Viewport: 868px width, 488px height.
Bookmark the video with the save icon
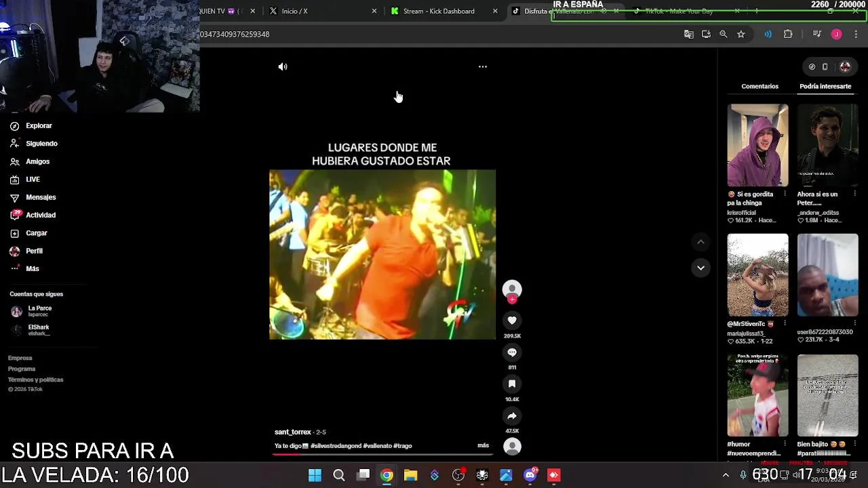click(512, 384)
